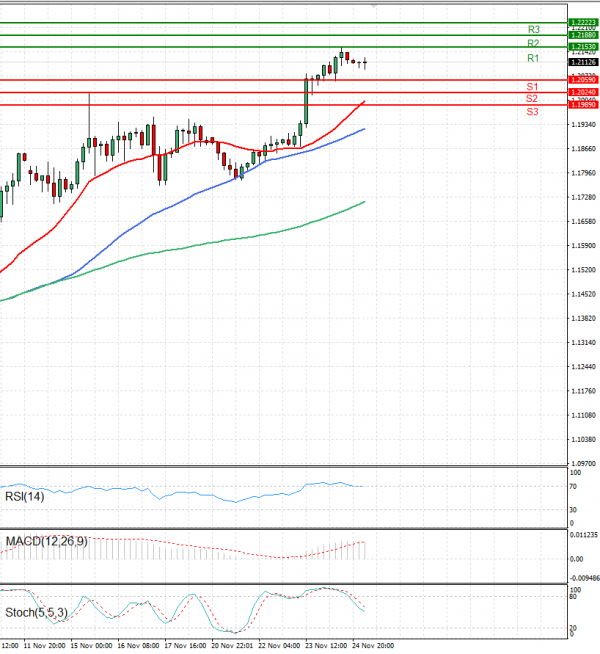The image size is (600, 654).
Task: Click the 1.13140 price axis value
Action: pos(584,342)
